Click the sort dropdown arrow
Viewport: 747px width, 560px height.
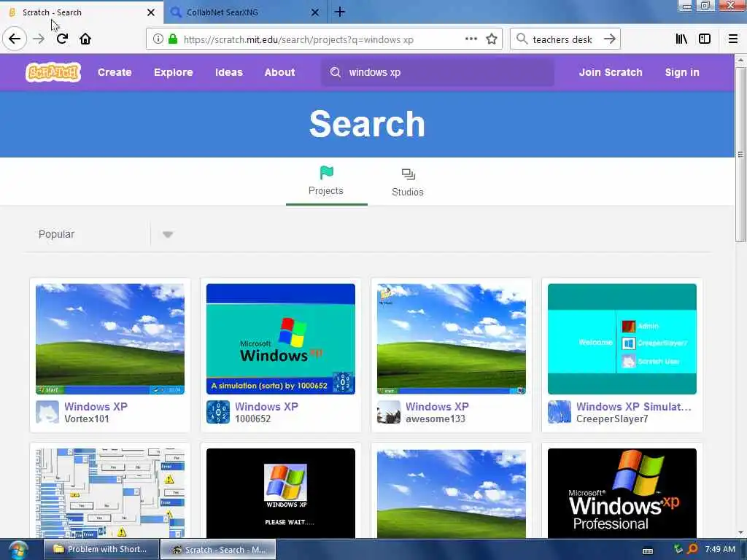(167, 234)
